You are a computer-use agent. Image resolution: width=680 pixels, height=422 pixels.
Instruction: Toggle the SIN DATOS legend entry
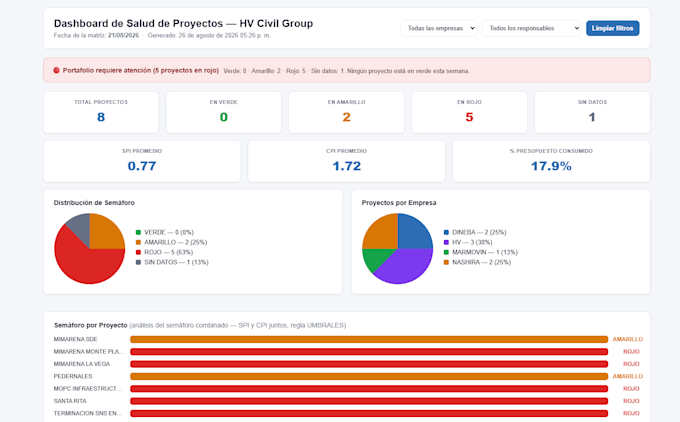(x=172, y=262)
